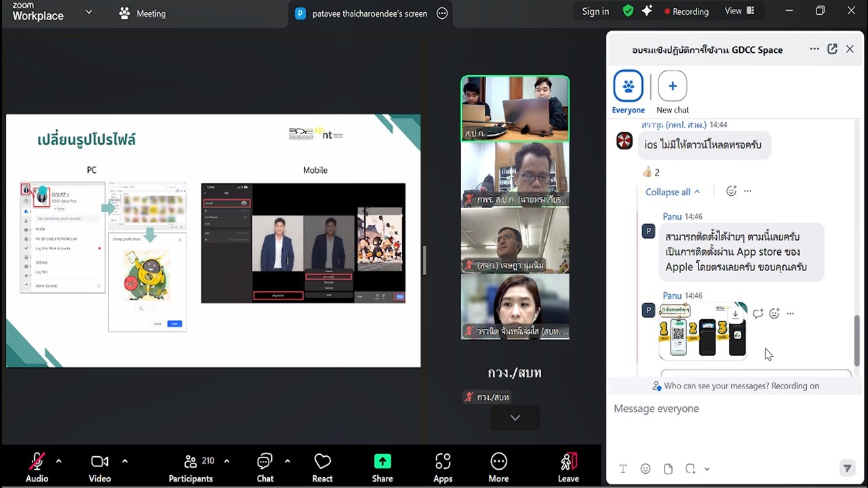Pop out the chat panel window
Screen dimensions: 868x488
coord(832,49)
